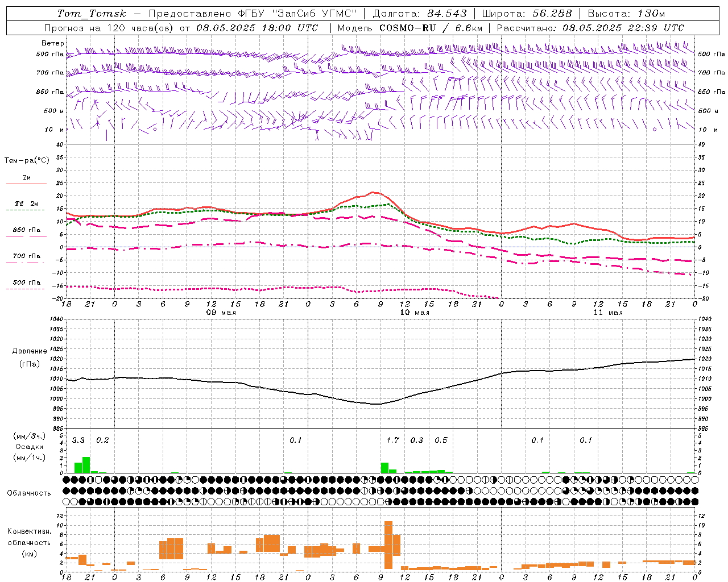Click the 0.2 precipitation total value
The height and width of the screenshot is (582, 728).
(x=102, y=440)
